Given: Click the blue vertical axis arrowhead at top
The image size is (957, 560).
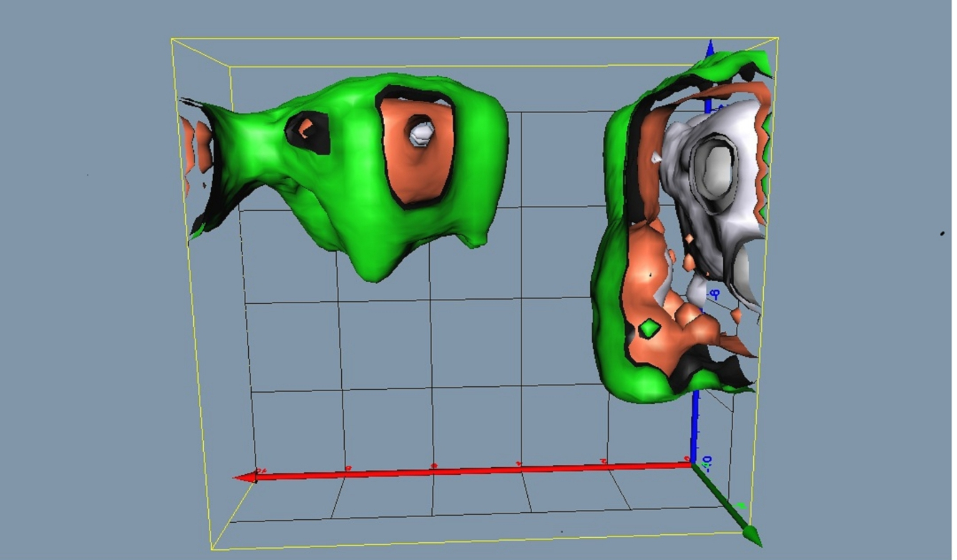Looking at the screenshot, I should 710,49.
